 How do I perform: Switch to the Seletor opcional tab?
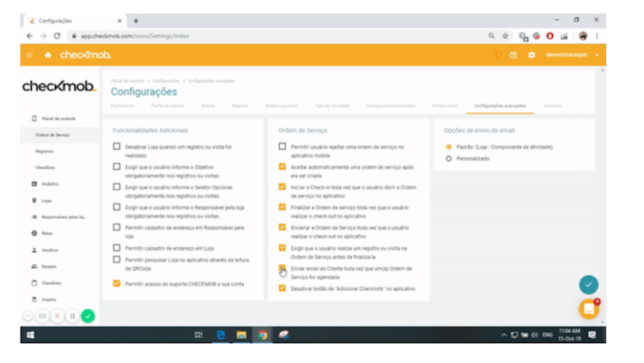pos(282,106)
